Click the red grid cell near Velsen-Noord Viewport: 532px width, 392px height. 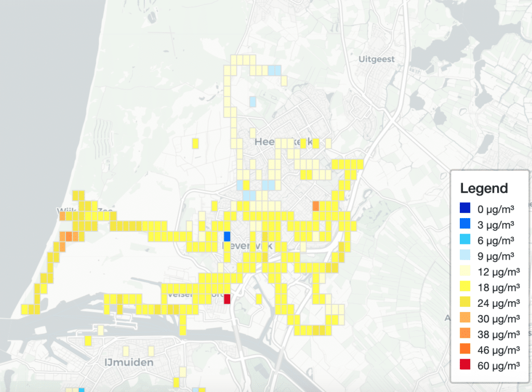[227, 299]
